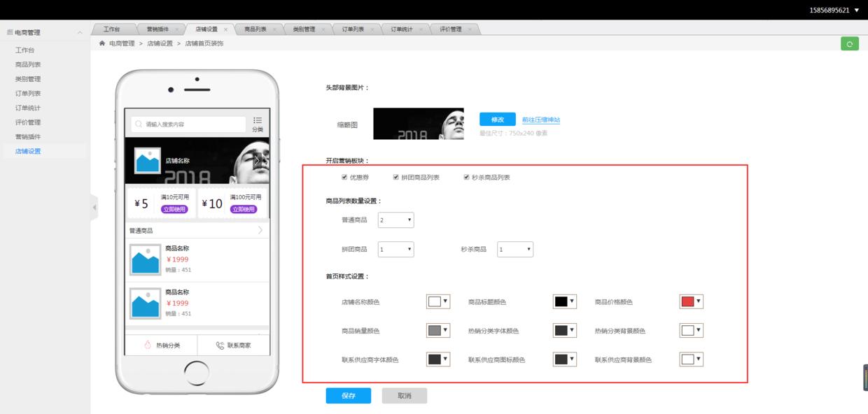Open the 拼团商品 quantity dropdown
Viewport: 868px width, 414px height.
coord(395,249)
